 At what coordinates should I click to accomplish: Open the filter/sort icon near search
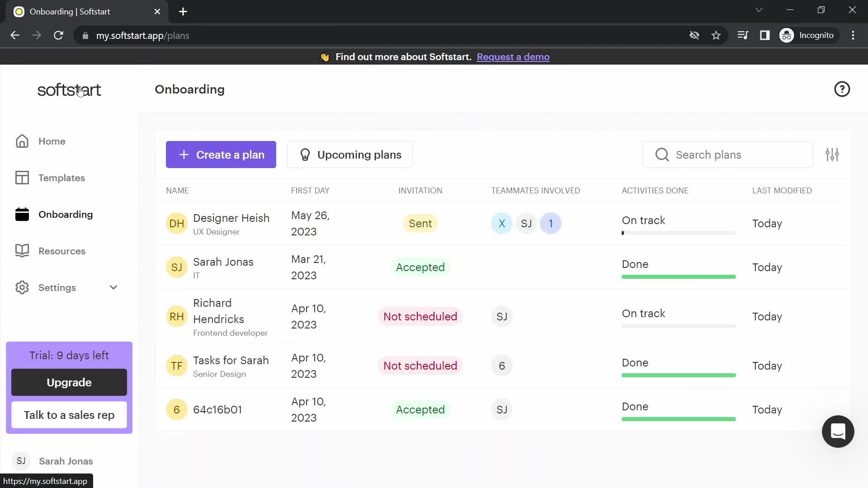833,155
